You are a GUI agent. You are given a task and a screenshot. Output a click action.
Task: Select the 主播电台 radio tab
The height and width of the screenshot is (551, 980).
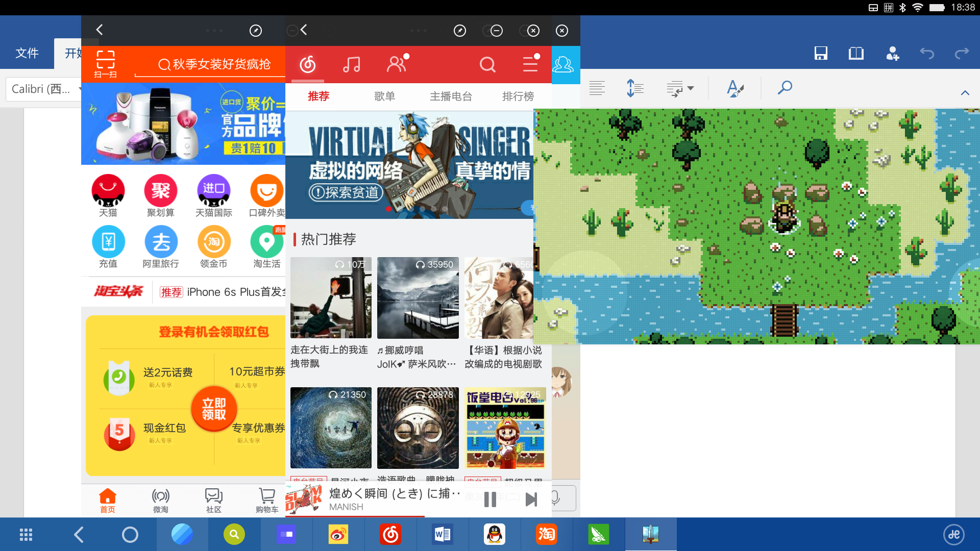[451, 96]
